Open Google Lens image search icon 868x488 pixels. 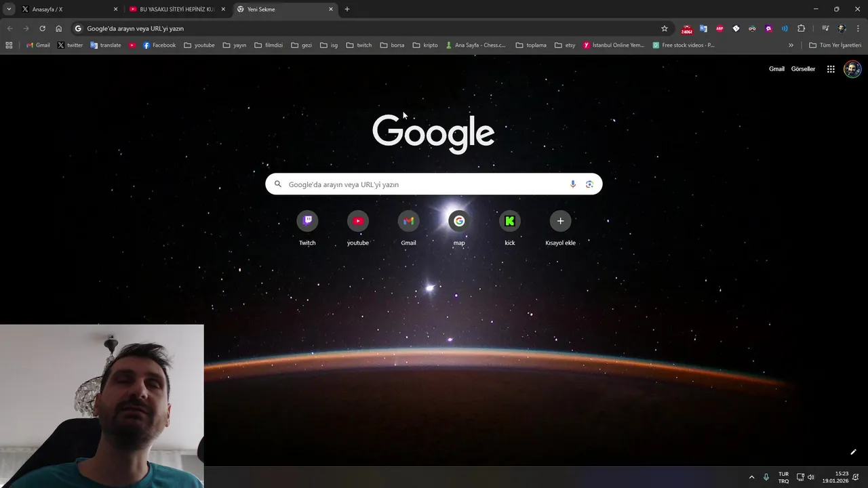point(589,184)
